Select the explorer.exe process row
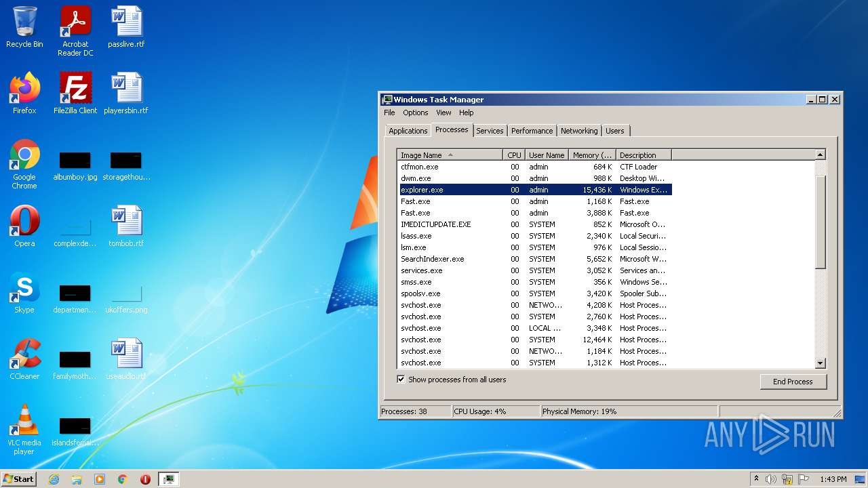The image size is (868, 488). (x=535, y=190)
